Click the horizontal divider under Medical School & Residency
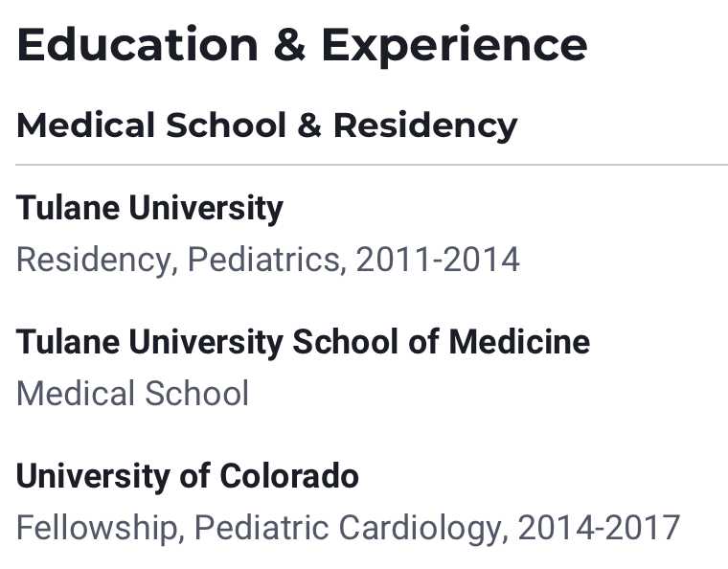This screenshot has height=569, width=728. (x=372, y=165)
